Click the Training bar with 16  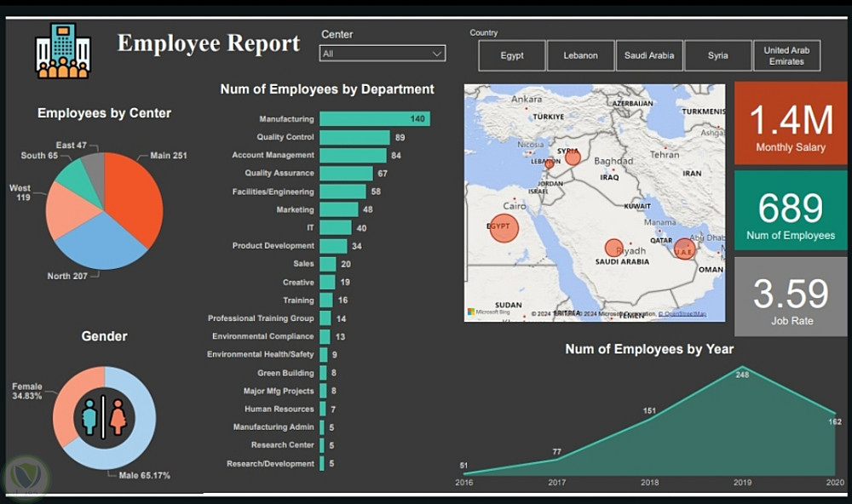pyautogui.click(x=326, y=300)
